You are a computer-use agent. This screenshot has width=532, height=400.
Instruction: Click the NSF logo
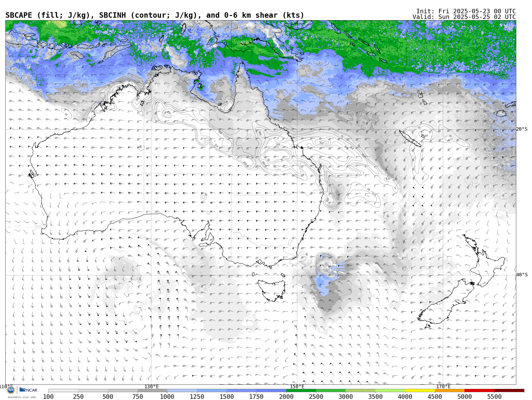[11, 390]
